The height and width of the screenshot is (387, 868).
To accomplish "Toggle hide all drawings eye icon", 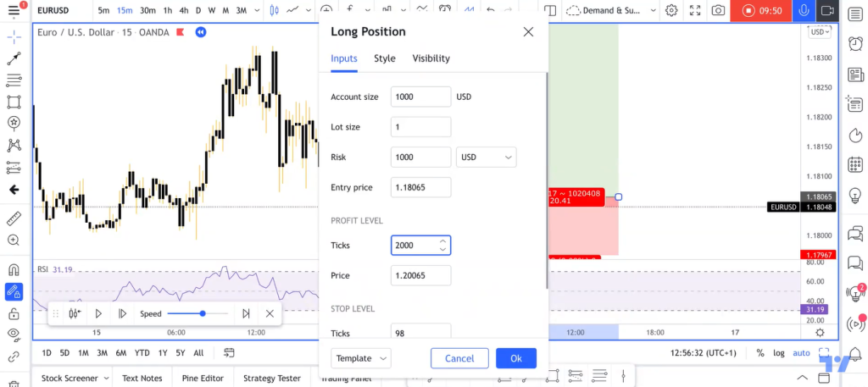I will click(14, 334).
